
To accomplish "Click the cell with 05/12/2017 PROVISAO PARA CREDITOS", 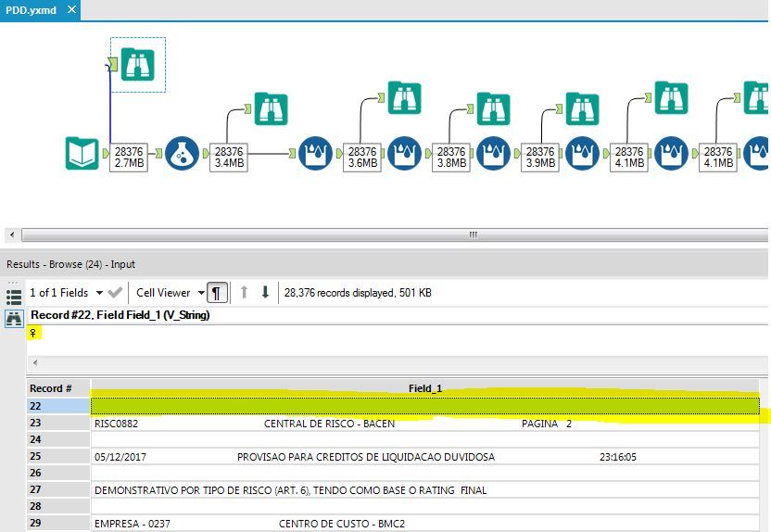I will click(425, 457).
